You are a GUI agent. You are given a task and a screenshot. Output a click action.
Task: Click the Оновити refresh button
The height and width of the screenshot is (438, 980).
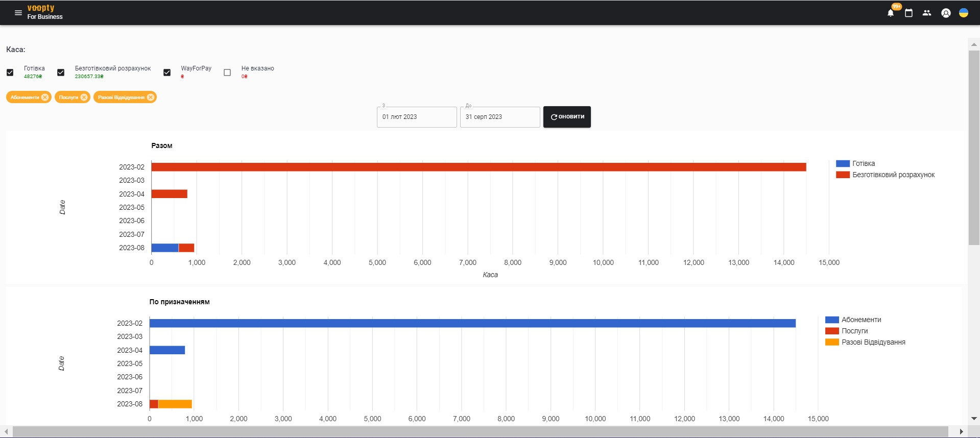tap(567, 117)
